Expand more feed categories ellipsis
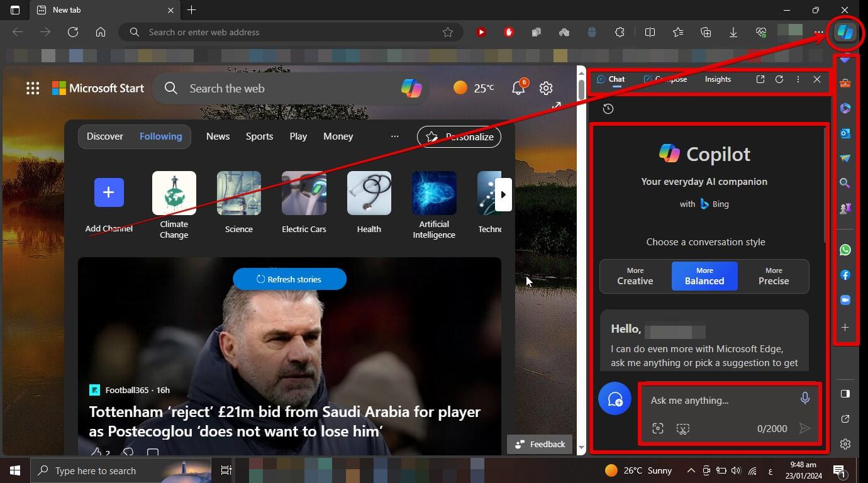868x483 pixels. [394, 136]
